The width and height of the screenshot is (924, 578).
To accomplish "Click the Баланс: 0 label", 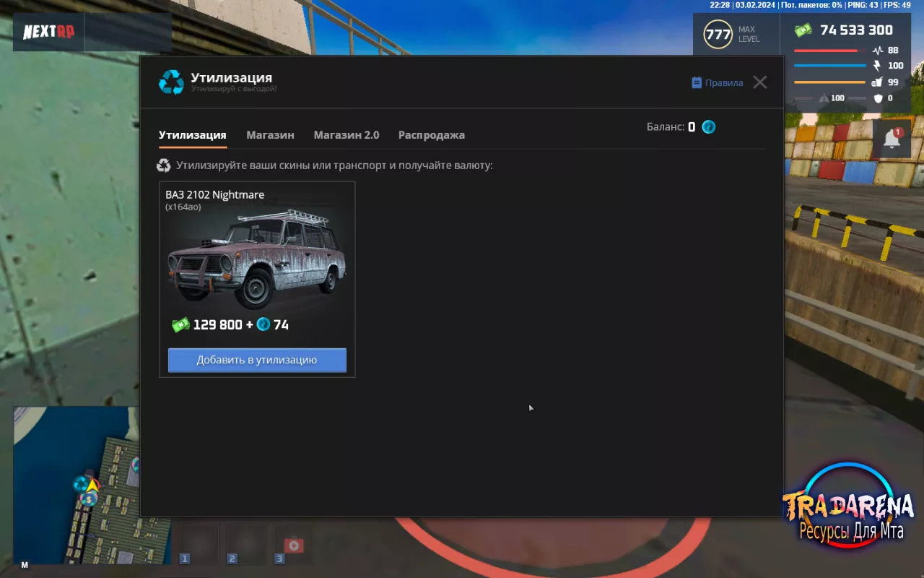I will point(671,127).
